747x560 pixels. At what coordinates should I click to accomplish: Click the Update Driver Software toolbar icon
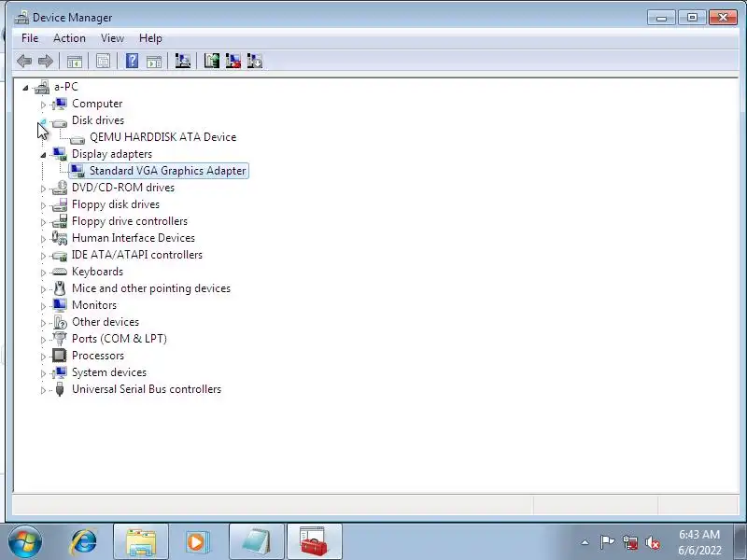(x=212, y=61)
